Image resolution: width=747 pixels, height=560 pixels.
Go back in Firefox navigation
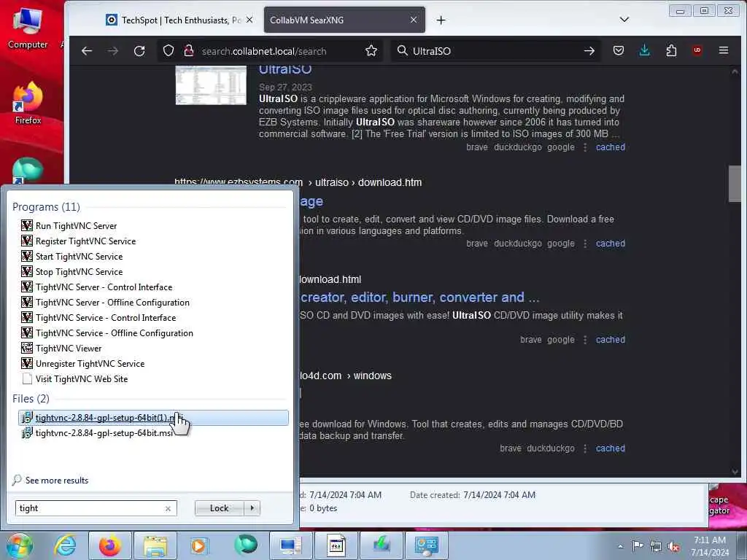[x=87, y=51]
